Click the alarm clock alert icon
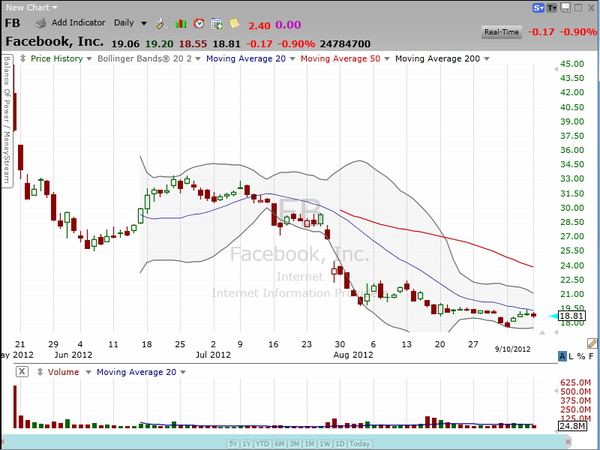Viewport: 600px width, 450px height. pos(198,23)
